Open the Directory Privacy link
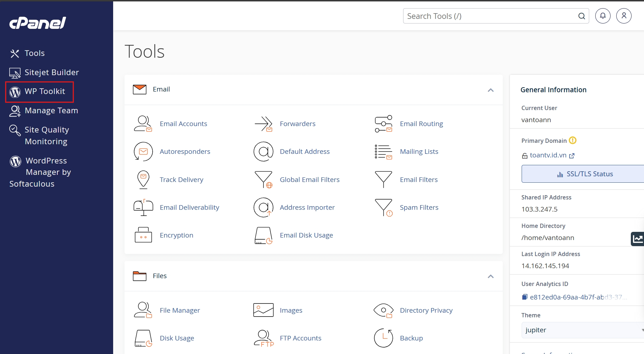Image resolution: width=644 pixels, height=354 pixels. 426,311
